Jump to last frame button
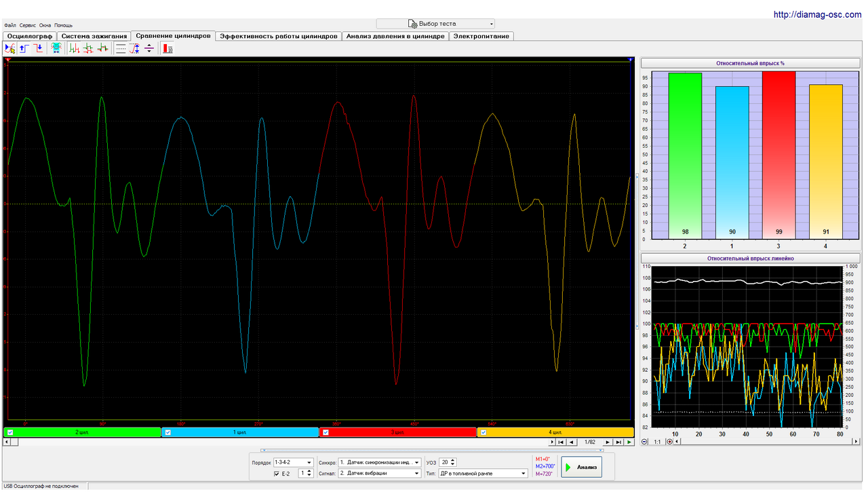 tap(618, 442)
